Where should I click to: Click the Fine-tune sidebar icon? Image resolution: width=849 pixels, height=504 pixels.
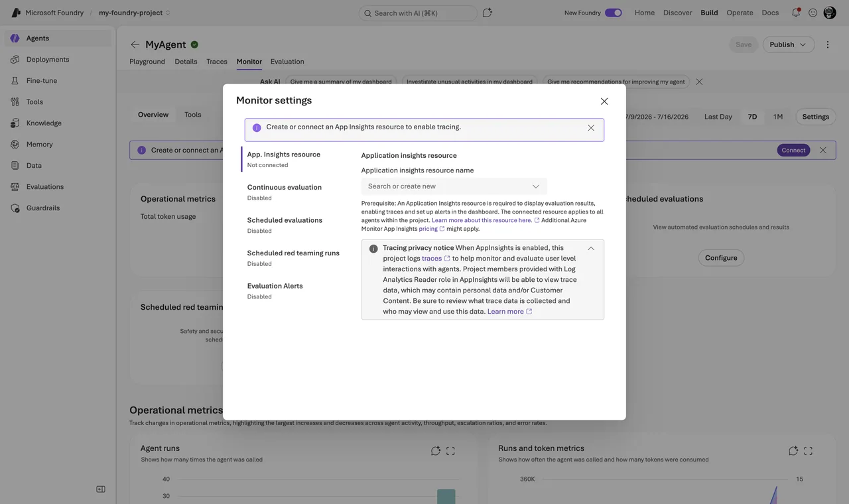click(15, 81)
